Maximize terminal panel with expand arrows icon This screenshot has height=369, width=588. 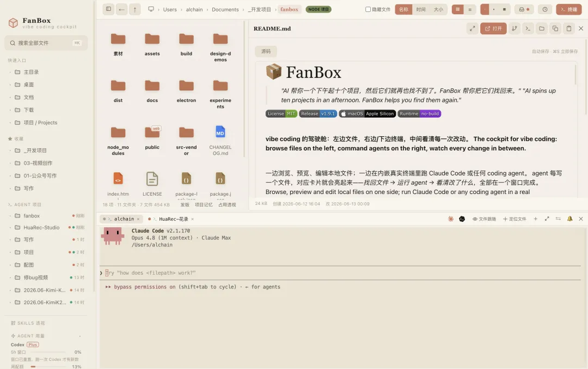click(x=547, y=219)
